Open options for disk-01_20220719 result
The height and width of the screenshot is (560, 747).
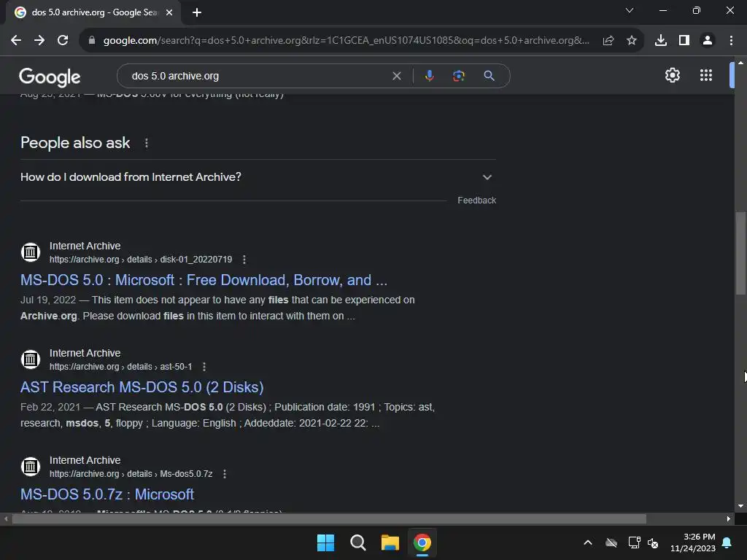point(244,260)
